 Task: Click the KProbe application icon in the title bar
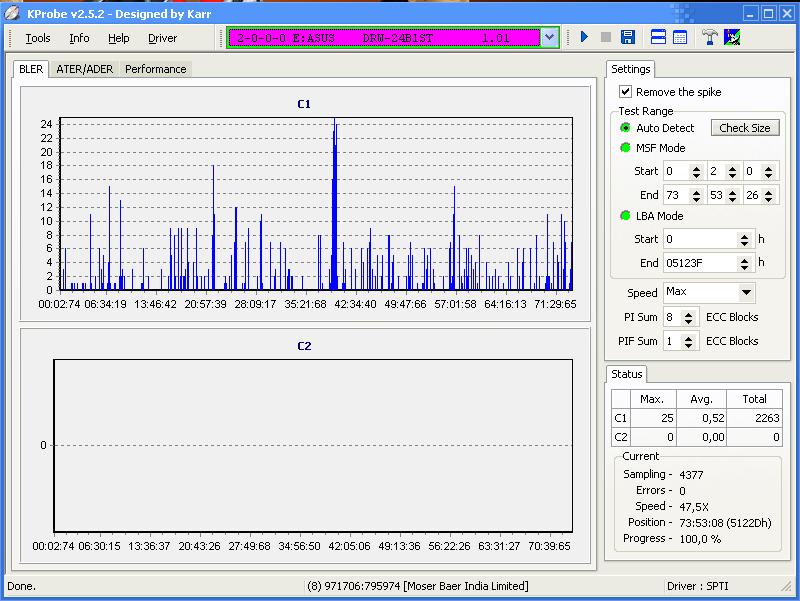12,13
